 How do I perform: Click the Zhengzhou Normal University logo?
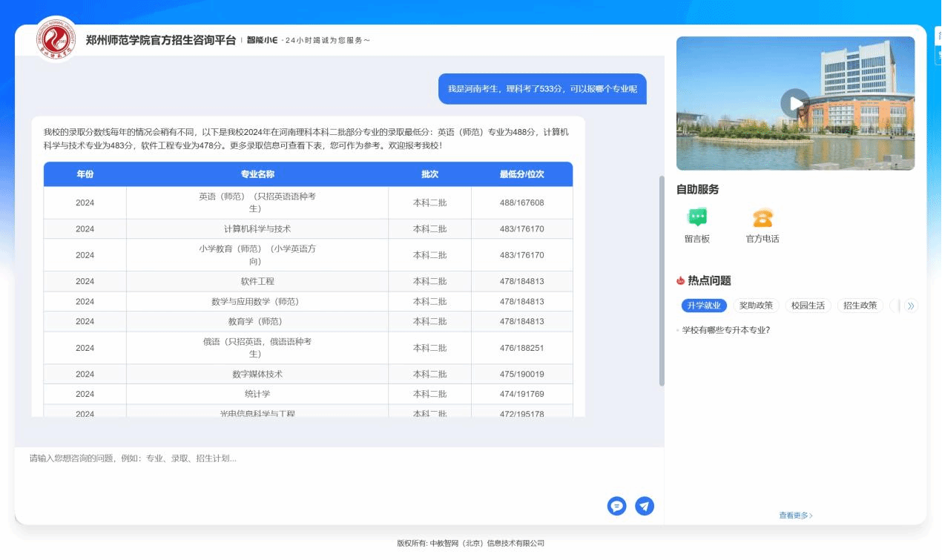(x=56, y=39)
